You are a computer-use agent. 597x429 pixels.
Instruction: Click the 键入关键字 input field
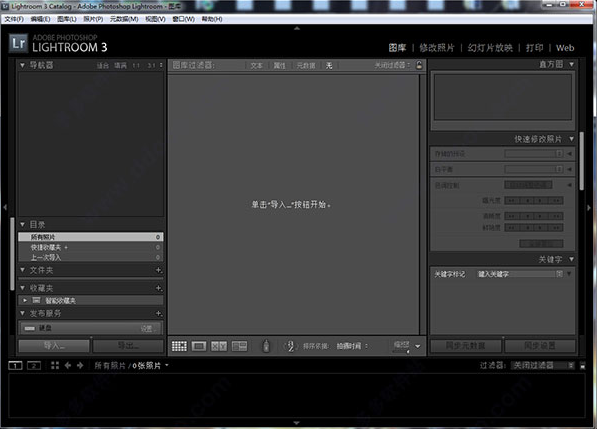tap(516, 274)
